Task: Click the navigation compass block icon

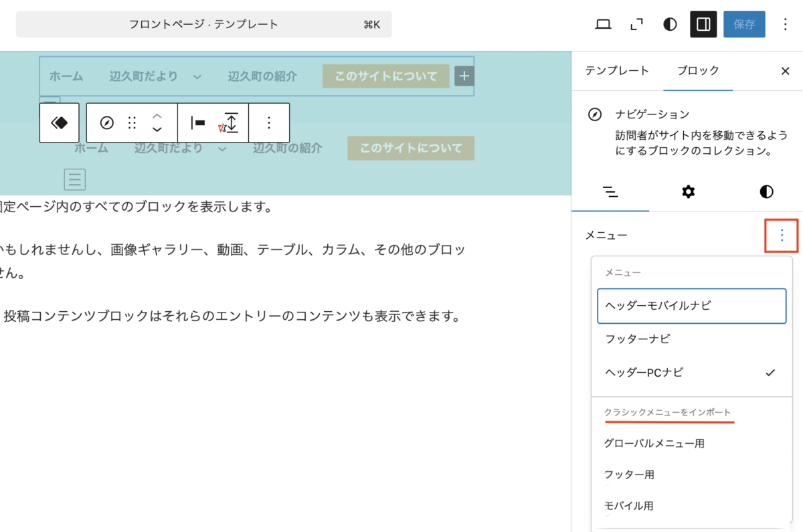Action: [x=106, y=122]
